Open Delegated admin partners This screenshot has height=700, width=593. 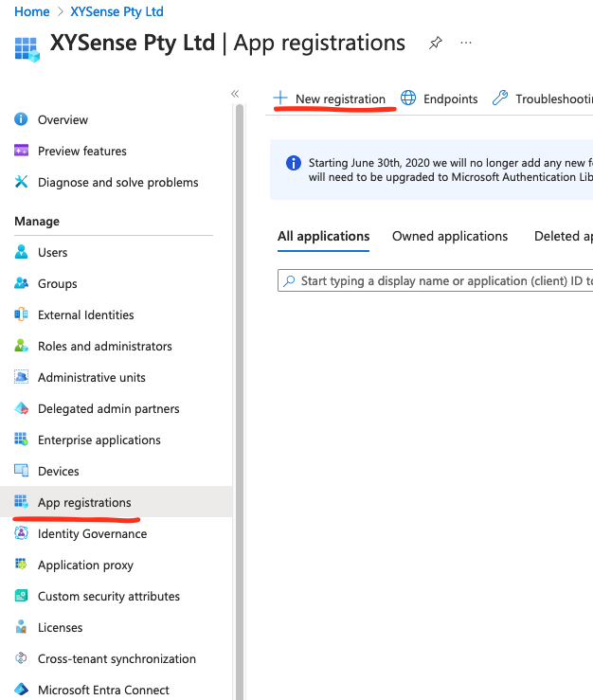109,409
